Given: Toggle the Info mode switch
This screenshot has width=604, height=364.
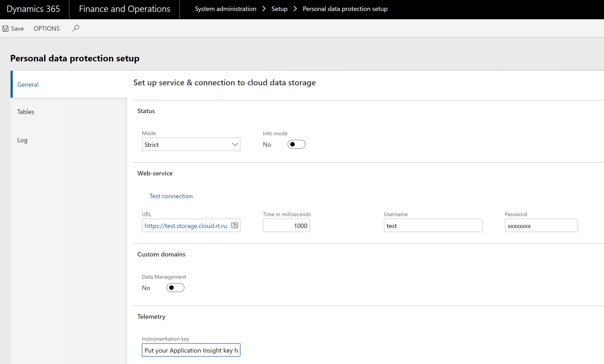Looking at the screenshot, I should [x=296, y=144].
